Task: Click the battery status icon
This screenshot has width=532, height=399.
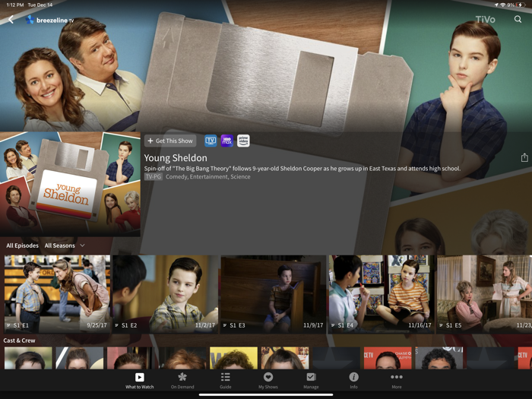Action: (x=521, y=5)
